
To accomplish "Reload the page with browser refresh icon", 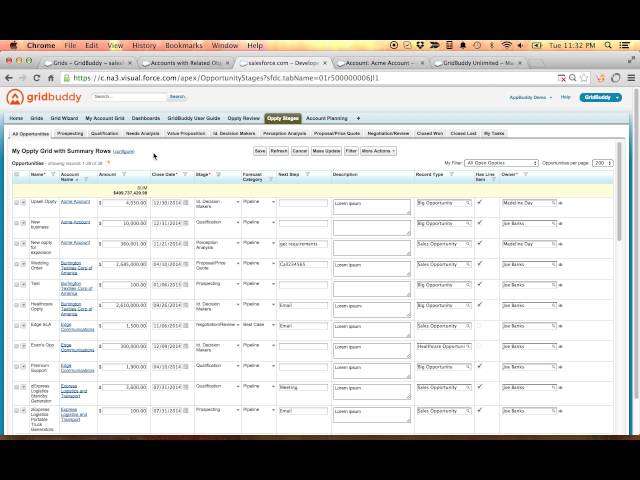I will click(36, 78).
